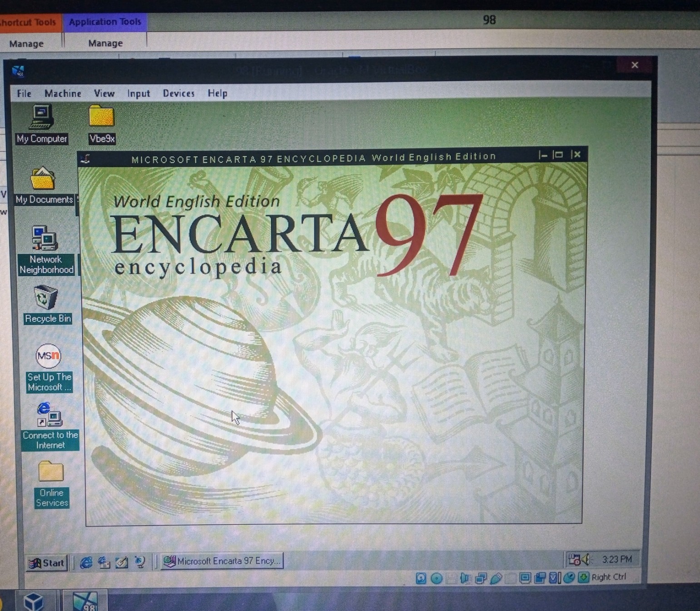The height and width of the screenshot is (611, 700).
Task: Open the Devices menu
Action: tap(179, 93)
